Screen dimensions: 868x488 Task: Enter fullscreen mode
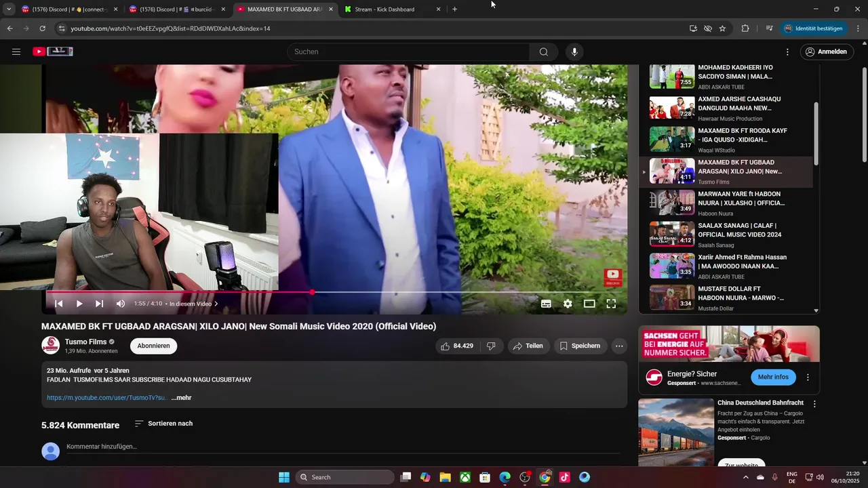[611, 304]
